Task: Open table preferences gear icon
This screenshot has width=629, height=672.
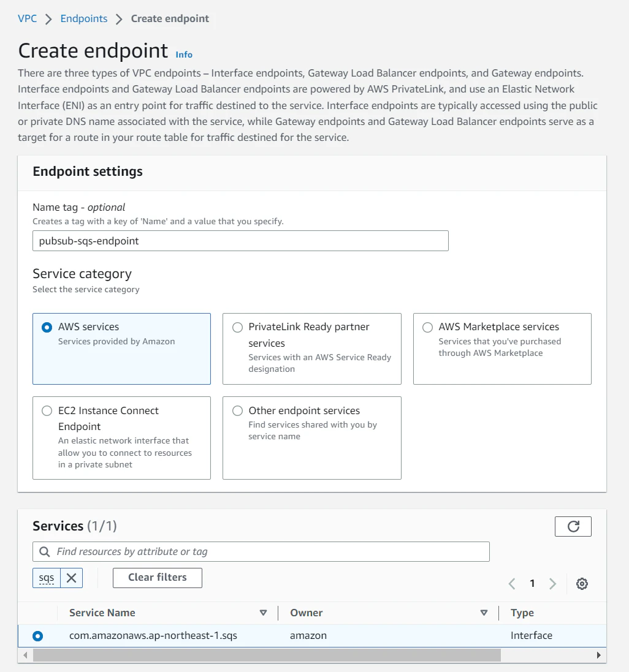Action: [x=582, y=583]
